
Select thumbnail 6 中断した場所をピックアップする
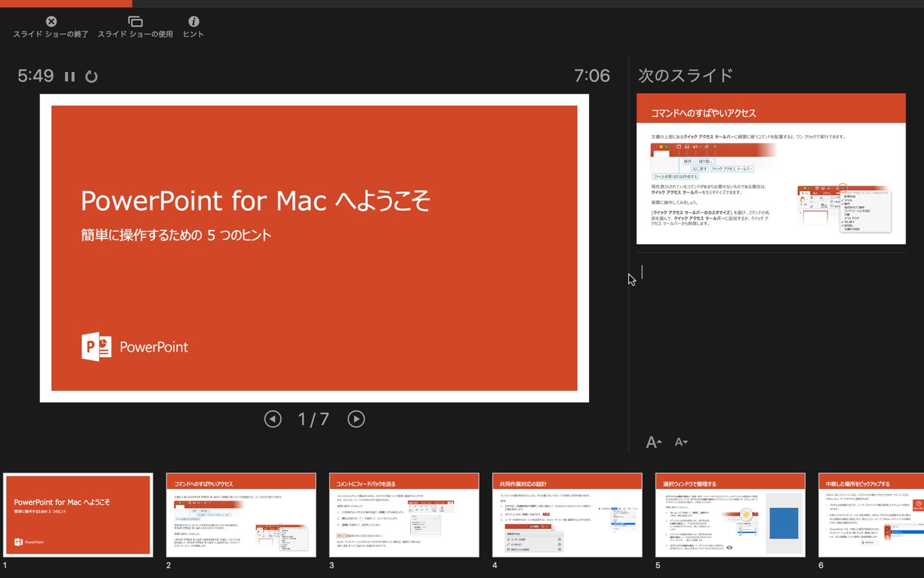(871, 515)
